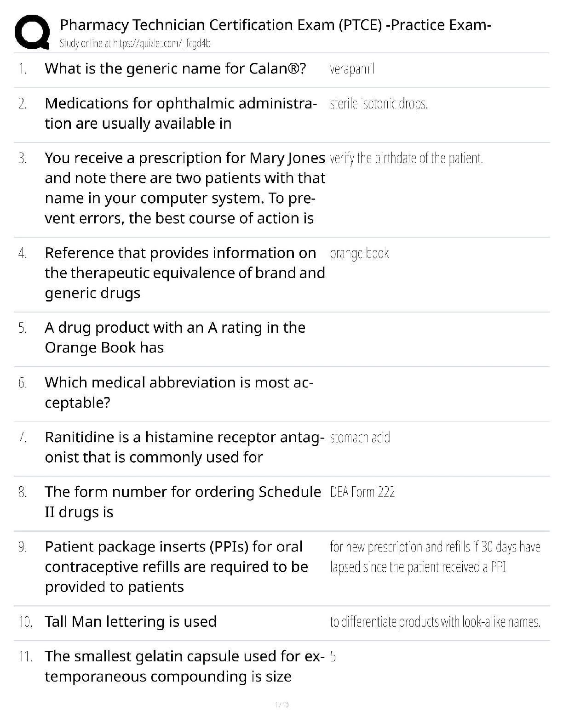Click the Quizlet Q logo icon
The image size is (563, 728).
32,32
